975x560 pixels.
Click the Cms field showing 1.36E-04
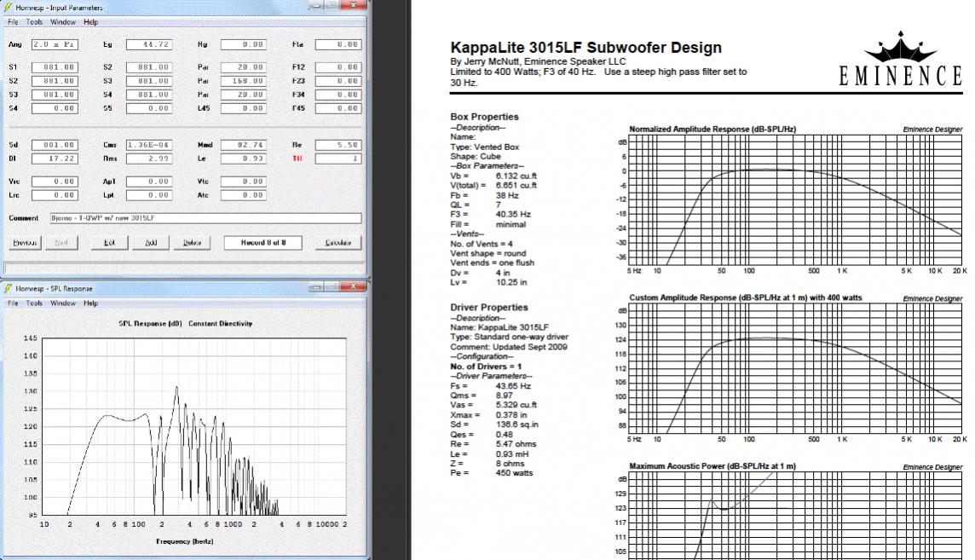pyautogui.click(x=149, y=145)
